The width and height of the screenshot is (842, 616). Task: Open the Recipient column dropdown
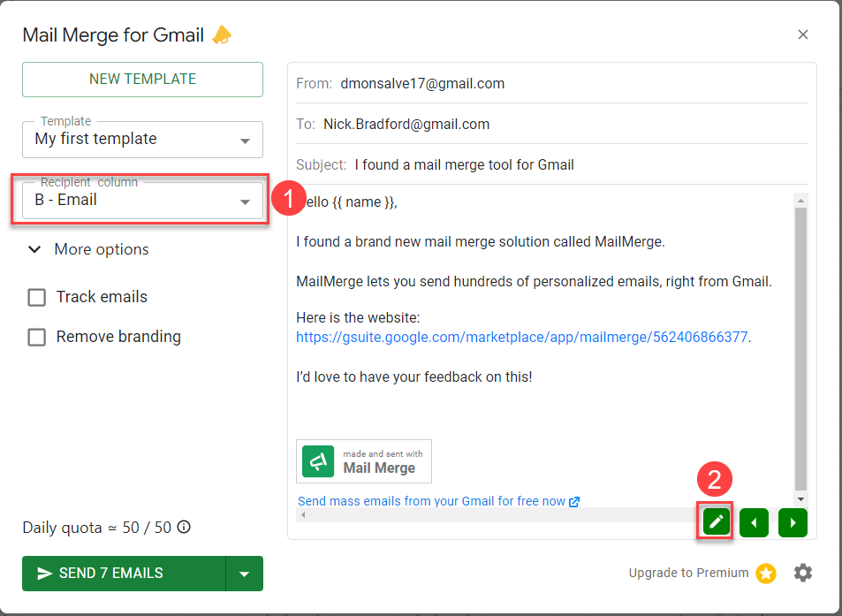tap(142, 201)
